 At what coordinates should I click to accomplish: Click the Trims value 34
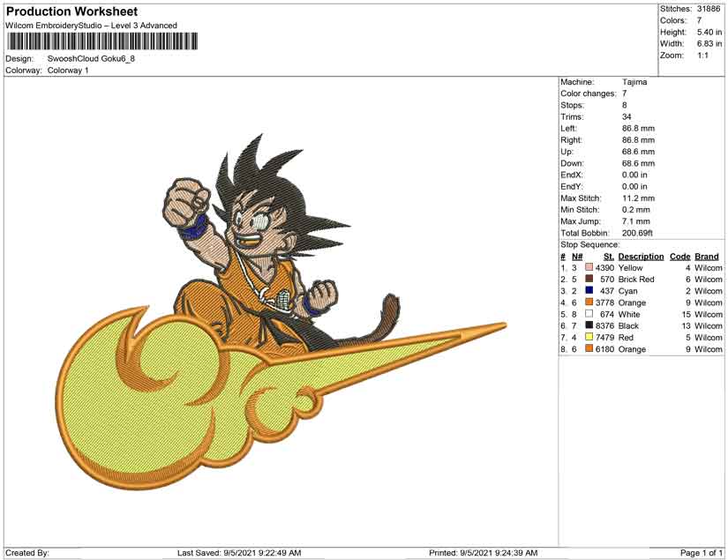click(627, 117)
